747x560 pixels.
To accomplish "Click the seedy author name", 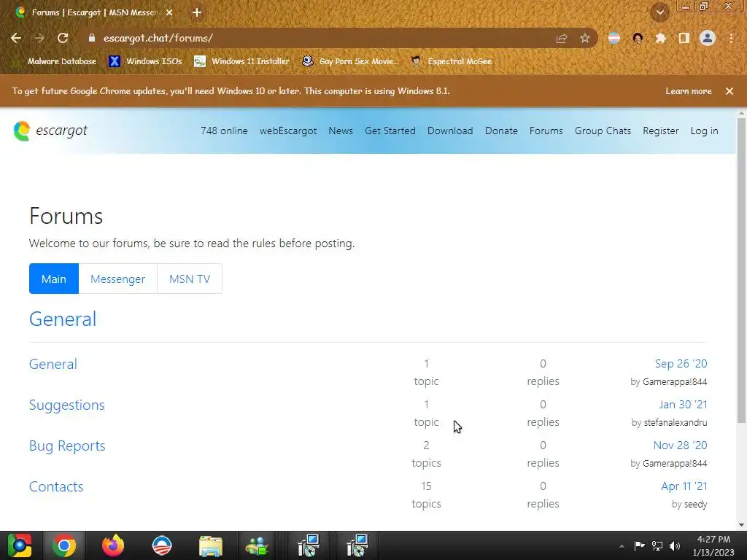I will pyautogui.click(x=695, y=505).
